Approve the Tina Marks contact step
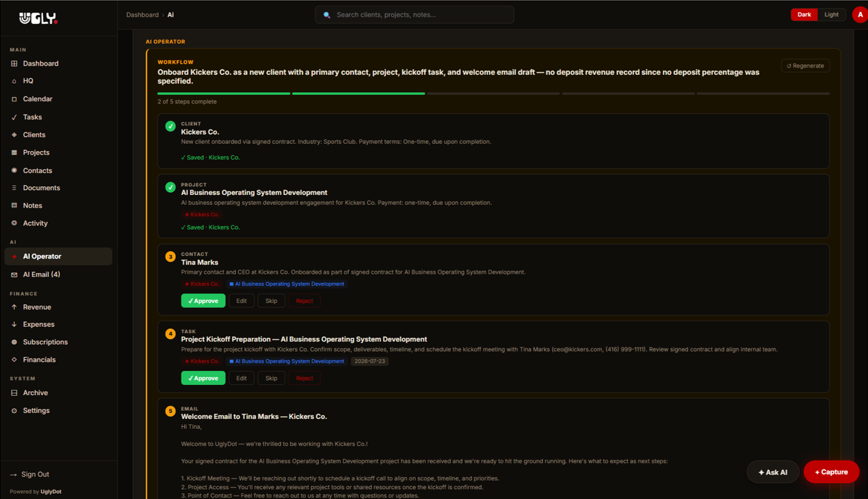The image size is (868, 499). [203, 301]
